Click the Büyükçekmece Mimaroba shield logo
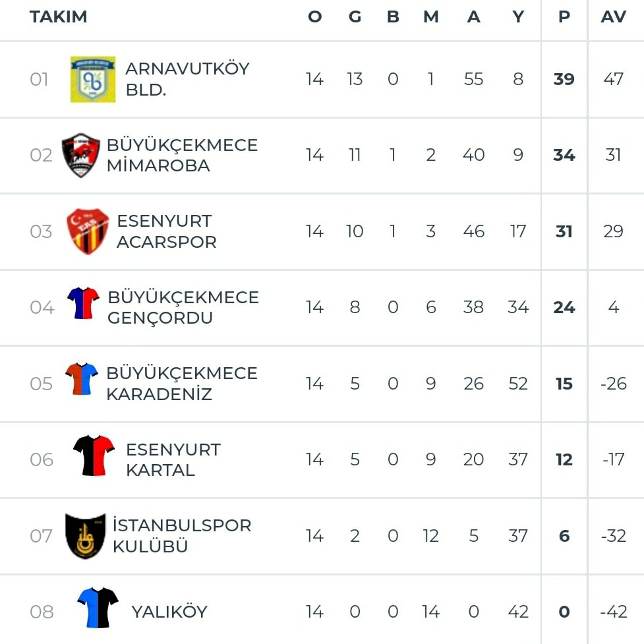The image size is (644, 644). click(x=81, y=156)
